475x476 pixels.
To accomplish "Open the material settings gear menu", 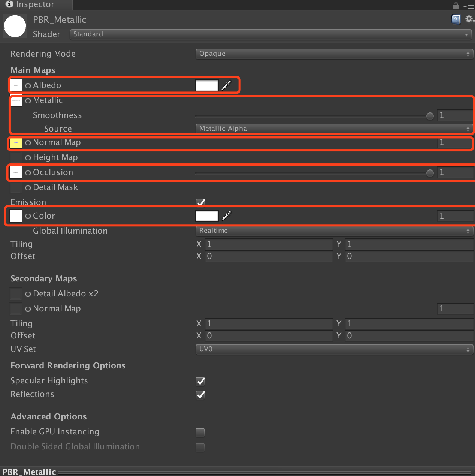I will (x=469, y=19).
